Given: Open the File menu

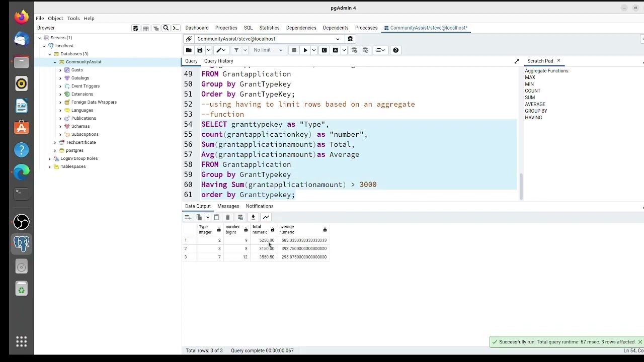Looking at the screenshot, I should [40, 18].
